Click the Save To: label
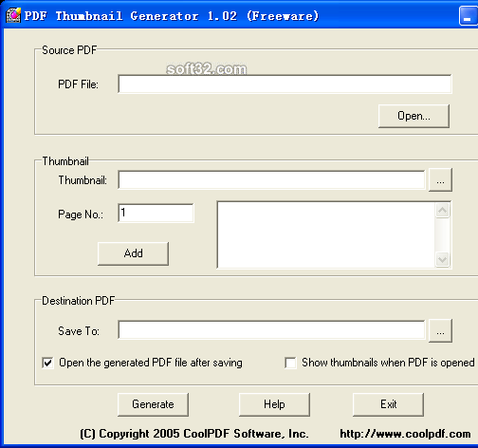This screenshot has width=478, height=448. (79, 331)
